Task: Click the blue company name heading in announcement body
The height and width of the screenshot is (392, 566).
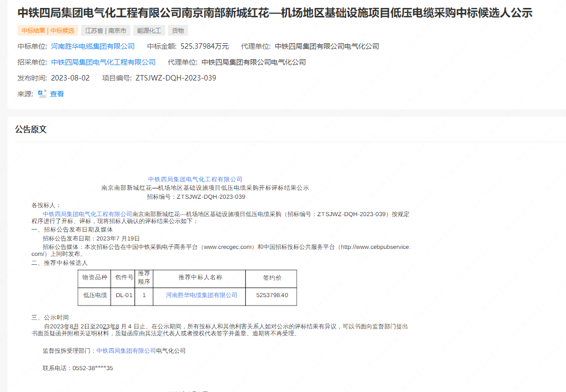Action: pyautogui.click(x=195, y=179)
